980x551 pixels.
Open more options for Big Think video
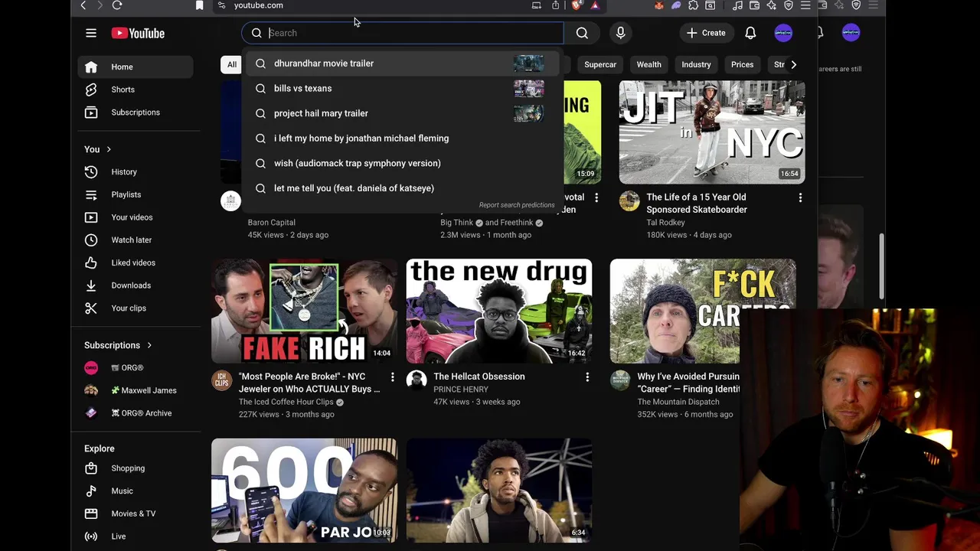pyautogui.click(x=596, y=197)
